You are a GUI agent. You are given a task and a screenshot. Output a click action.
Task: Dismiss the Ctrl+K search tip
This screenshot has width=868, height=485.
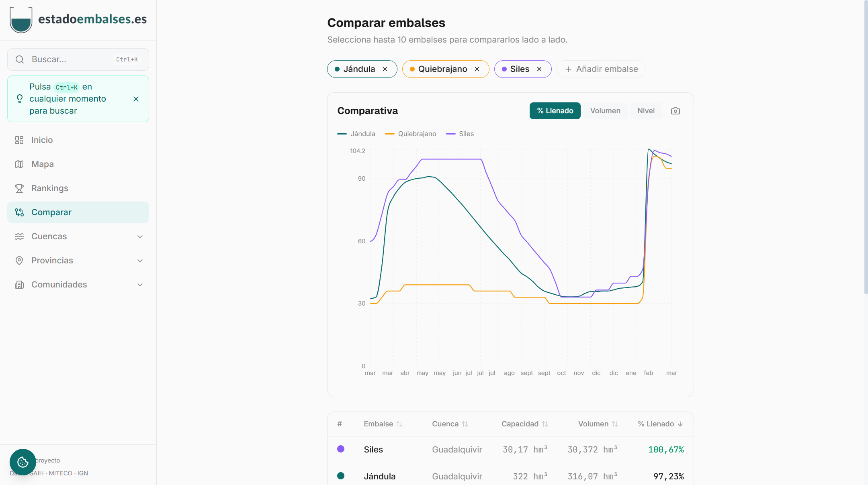click(x=136, y=99)
